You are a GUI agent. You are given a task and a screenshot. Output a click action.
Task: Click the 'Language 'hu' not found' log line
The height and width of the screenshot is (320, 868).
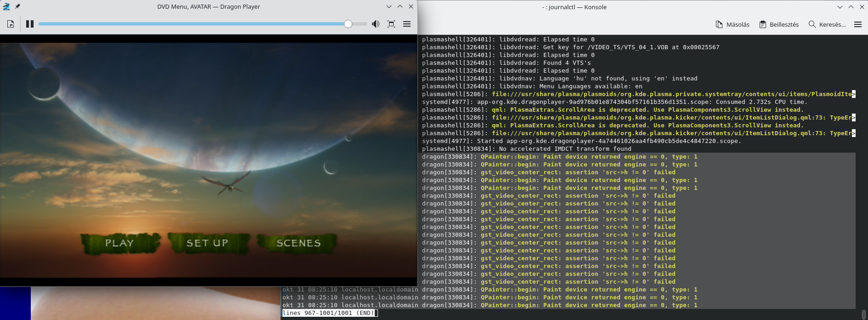(x=560, y=79)
